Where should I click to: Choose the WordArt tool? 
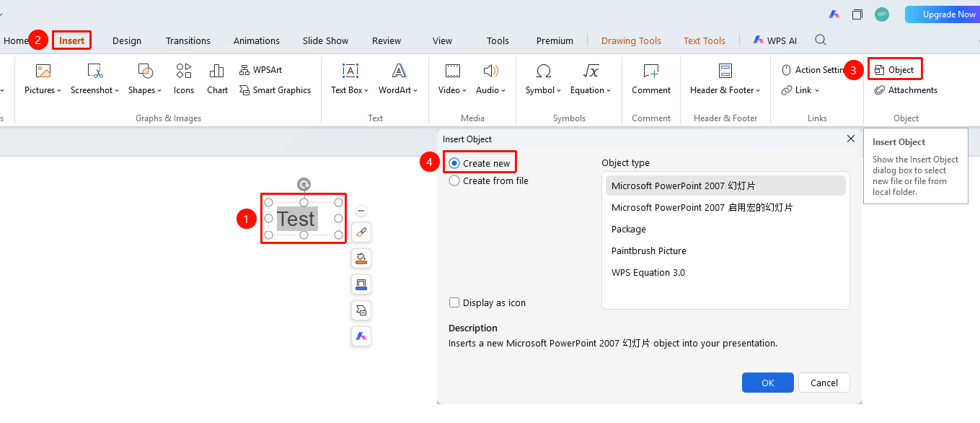click(398, 79)
